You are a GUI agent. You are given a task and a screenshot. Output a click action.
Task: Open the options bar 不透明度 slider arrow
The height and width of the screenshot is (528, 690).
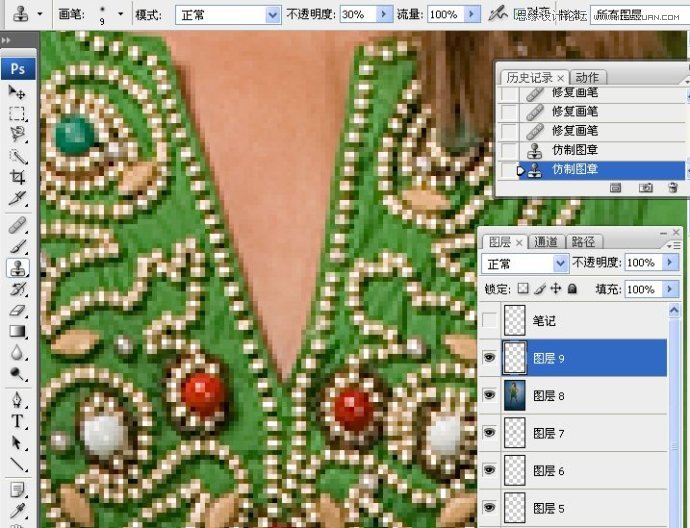[x=385, y=15]
